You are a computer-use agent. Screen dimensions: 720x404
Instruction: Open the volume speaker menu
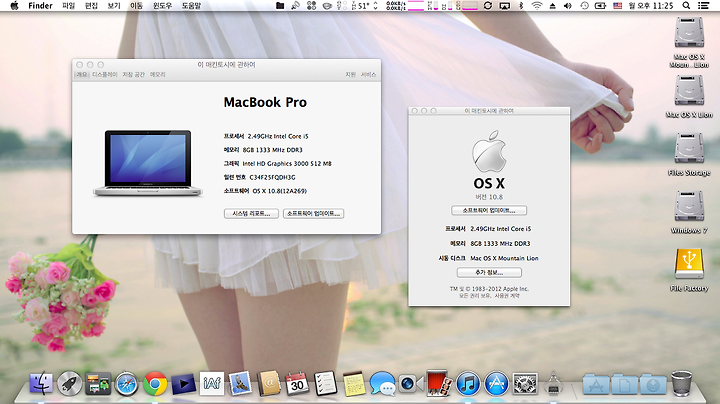point(568,6)
